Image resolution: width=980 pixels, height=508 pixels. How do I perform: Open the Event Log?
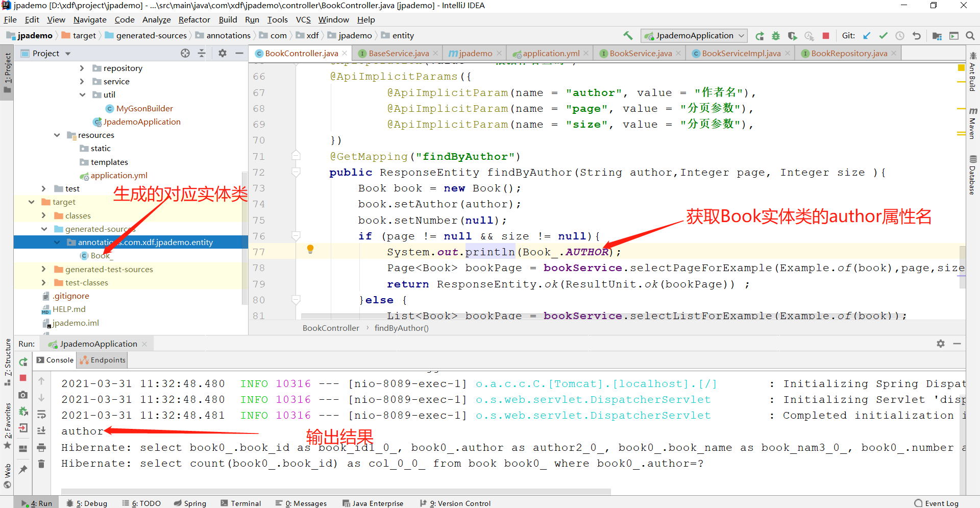pyautogui.click(x=937, y=503)
